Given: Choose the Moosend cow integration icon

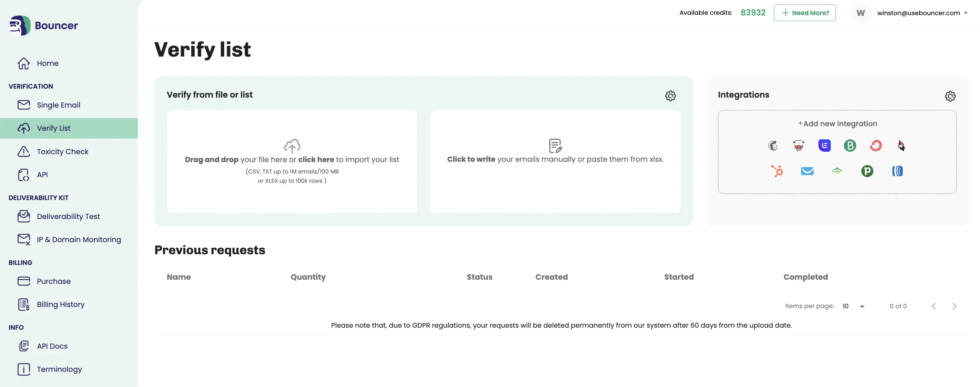Looking at the screenshot, I should coord(798,146).
